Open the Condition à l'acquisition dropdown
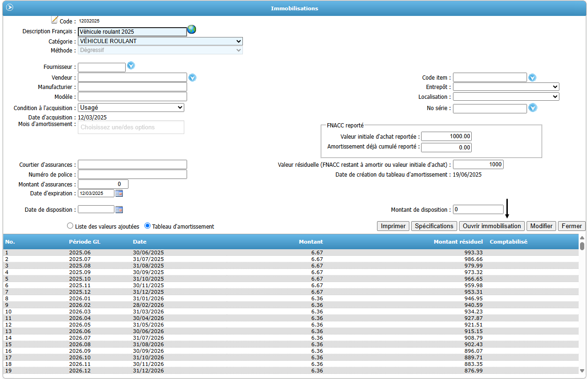The image size is (588, 379). (131, 108)
